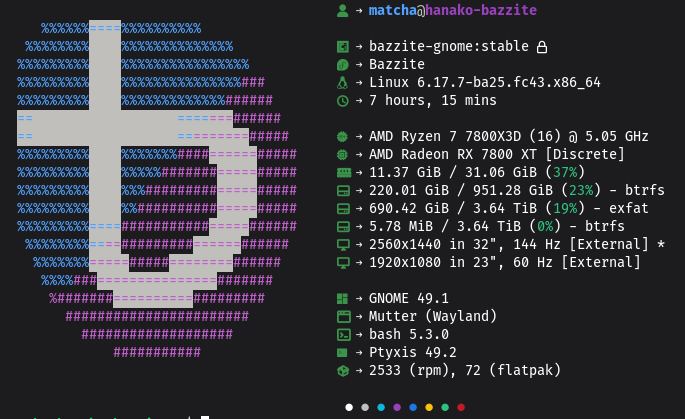Click the AMD Ryzen 7 7800X3D text
685x419 pixels.
[445, 136]
